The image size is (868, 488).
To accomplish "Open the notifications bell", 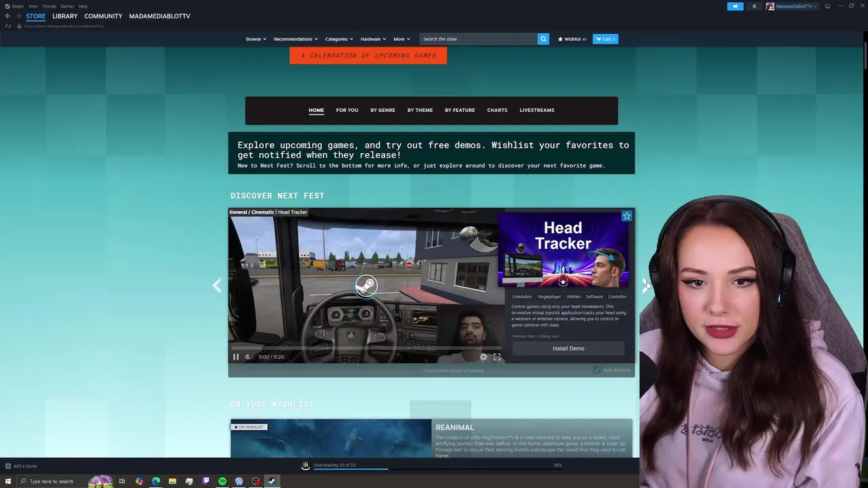I will click(754, 6).
